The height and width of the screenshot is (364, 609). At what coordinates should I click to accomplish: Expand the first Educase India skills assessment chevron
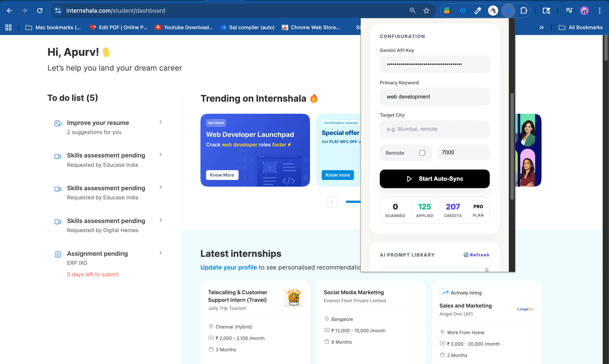point(160,155)
